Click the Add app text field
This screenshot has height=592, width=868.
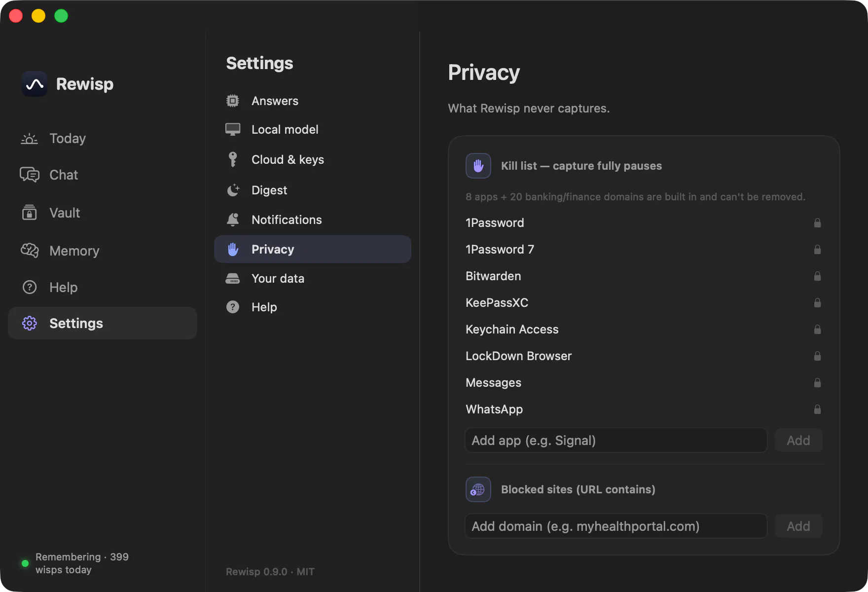point(616,440)
